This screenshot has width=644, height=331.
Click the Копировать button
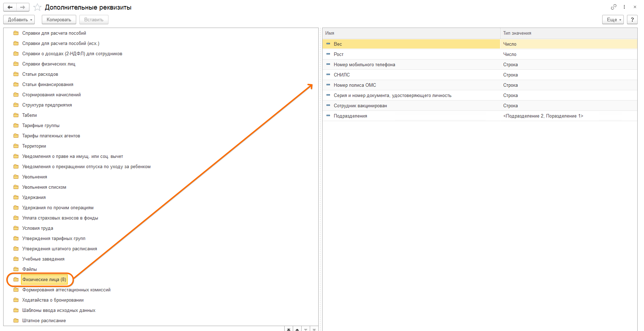59,19
